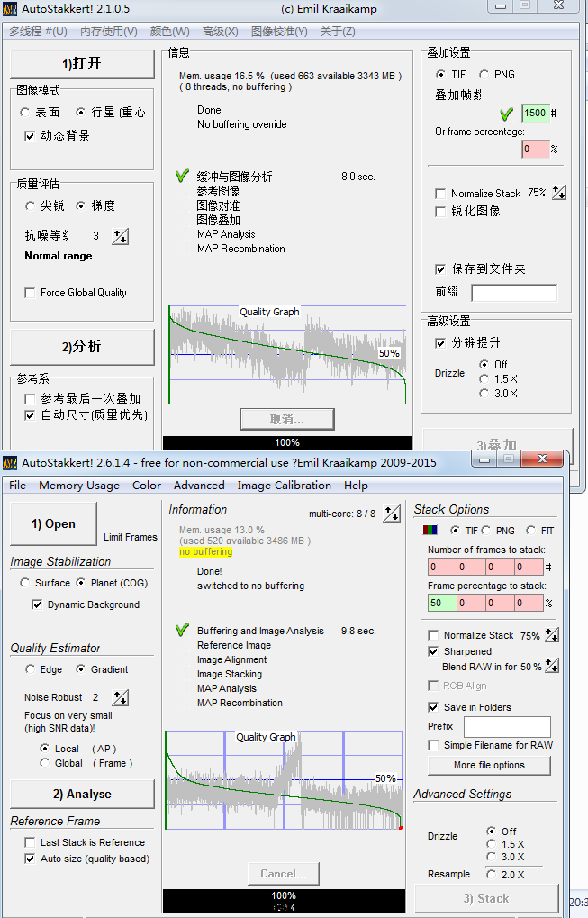Click frame percentage field showing 50

442,603
